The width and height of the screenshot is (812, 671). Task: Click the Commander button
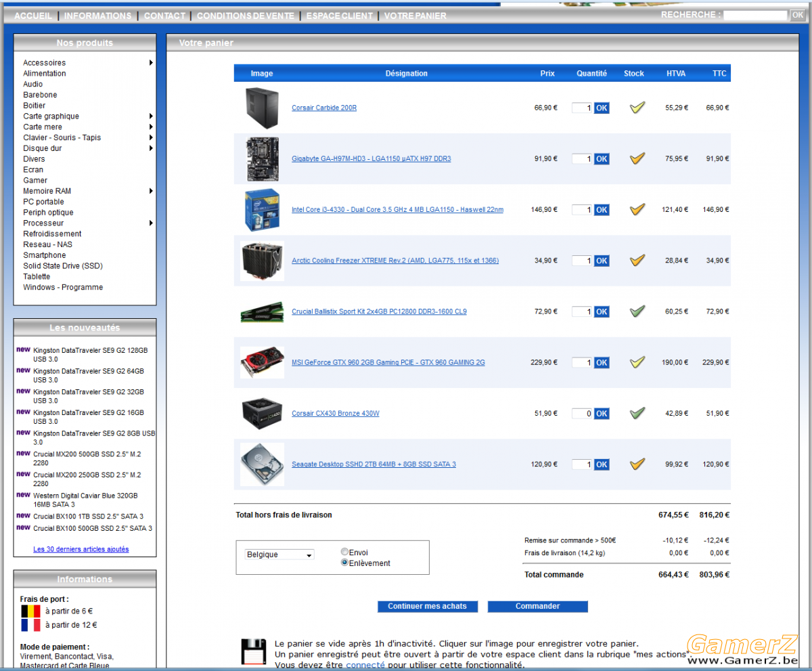[537, 606]
